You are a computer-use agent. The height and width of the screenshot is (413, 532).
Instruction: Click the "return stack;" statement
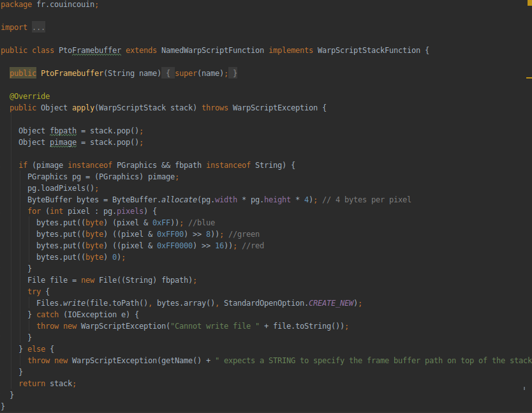tap(47, 384)
